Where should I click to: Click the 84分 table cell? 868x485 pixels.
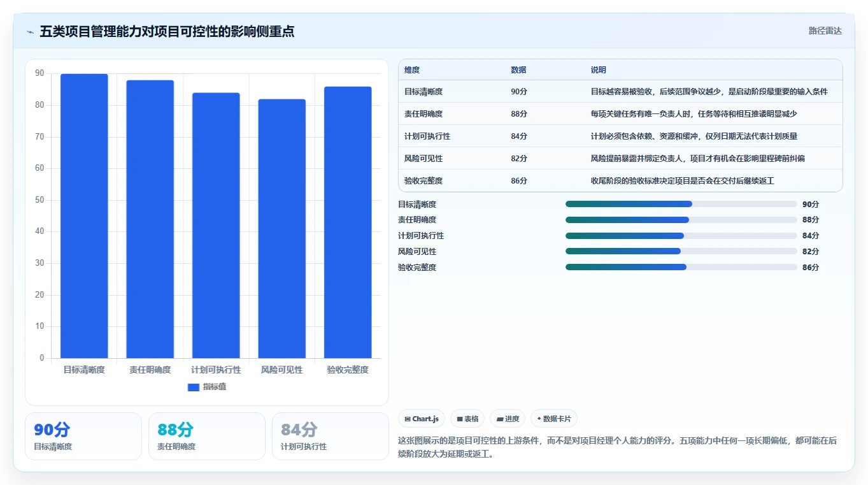pos(519,136)
